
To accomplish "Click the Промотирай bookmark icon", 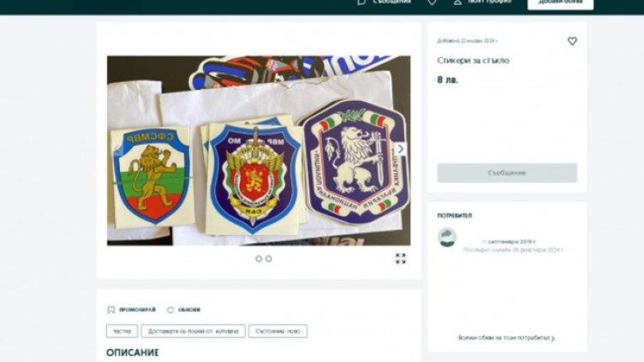I will coord(110,310).
